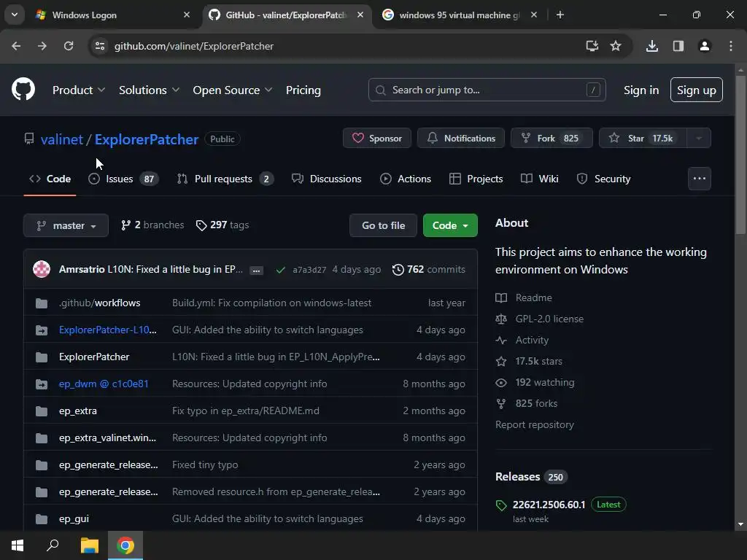Click the Sponsor button
This screenshot has width=747, height=560.
377,138
